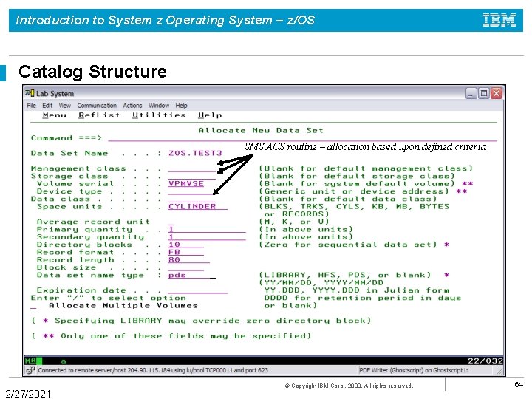Image resolution: width=532 pixels, height=399 pixels.
Task: Click the Specifying LIBRARY may override note
Action: (x=201, y=321)
